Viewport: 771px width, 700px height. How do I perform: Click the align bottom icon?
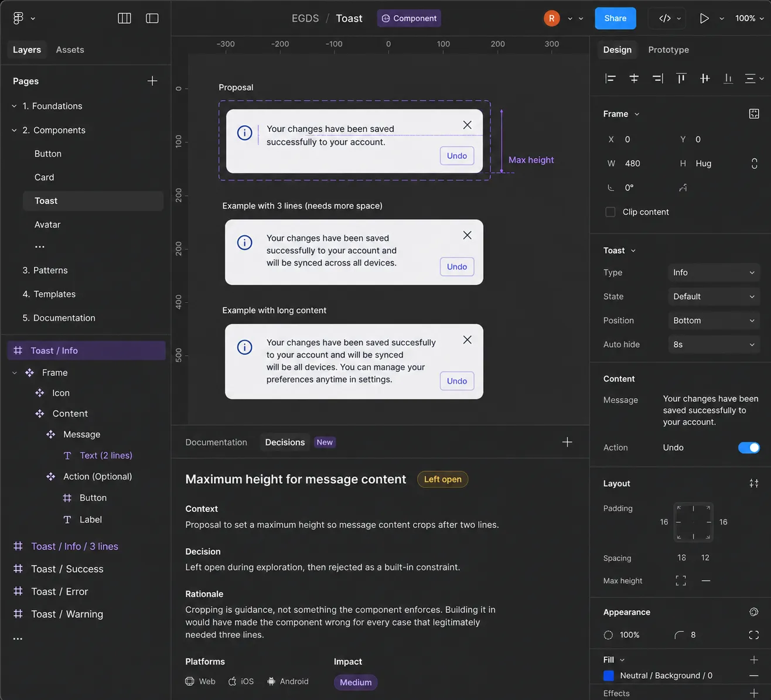coord(728,78)
